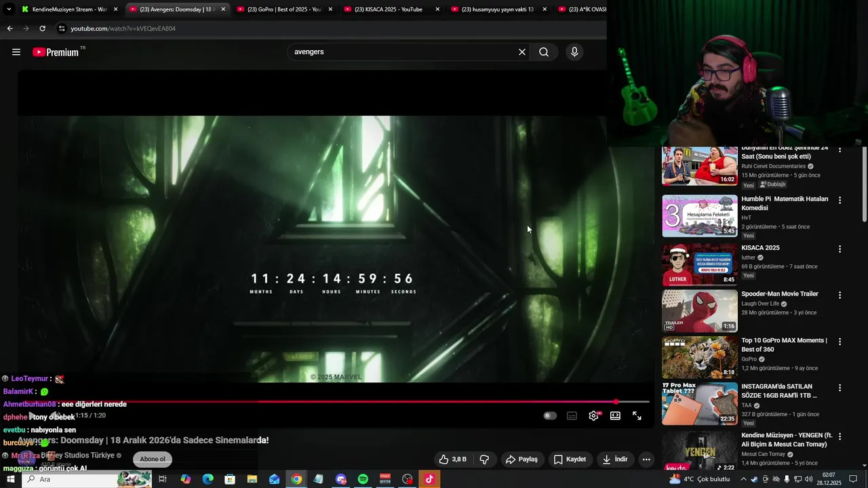Viewport: 868px width, 488px height.
Task: Click the youtube.com address bar URL
Action: point(123,28)
